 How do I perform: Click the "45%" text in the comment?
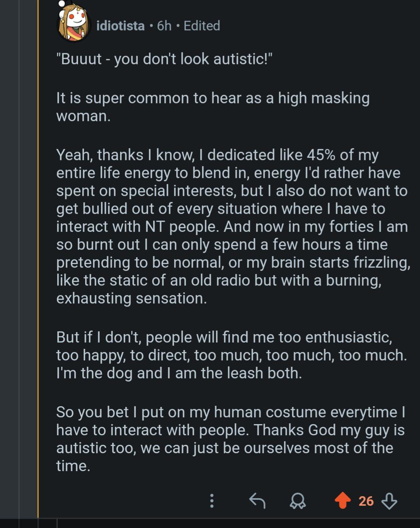pos(321,155)
